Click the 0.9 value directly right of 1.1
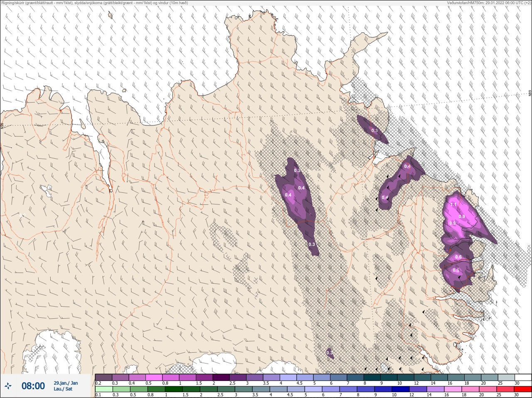Viewport: 532px width, 398px height. tap(462, 216)
